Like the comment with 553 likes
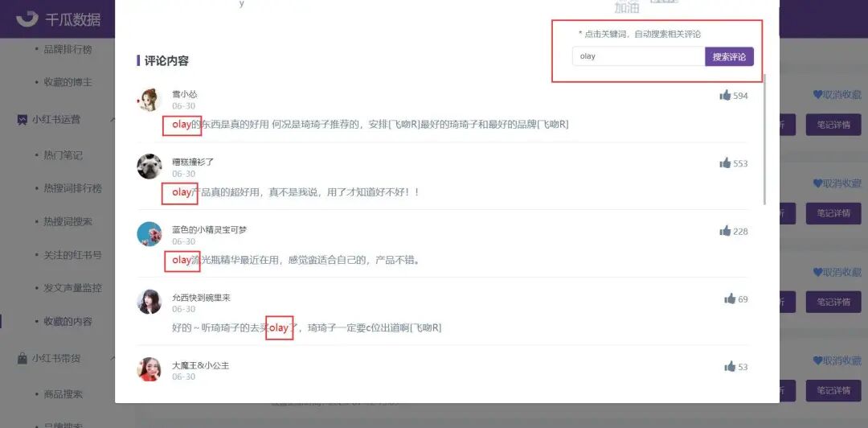The width and height of the screenshot is (868, 428). pyautogui.click(x=725, y=163)
